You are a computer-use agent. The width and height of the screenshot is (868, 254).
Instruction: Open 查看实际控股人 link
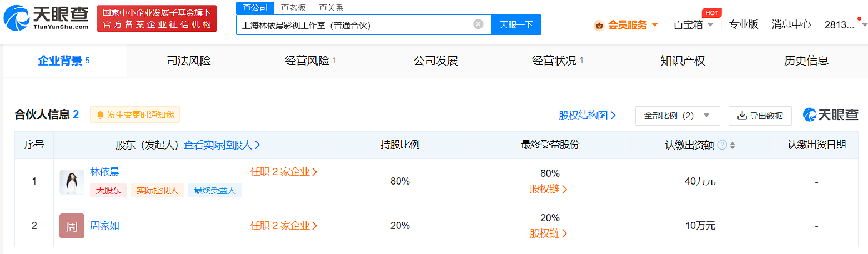click(x=222, y=145)
